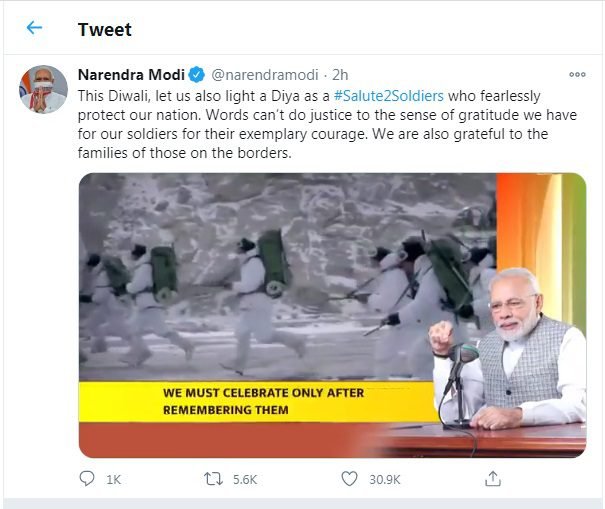Like the tweet with the heart icon
The width and height of the screenshot is (605, 509).
coord(349,480)
